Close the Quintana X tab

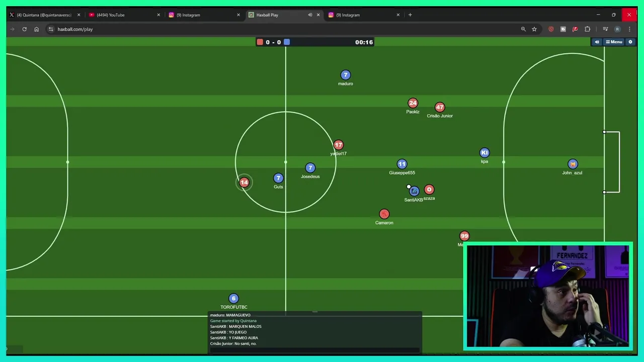pyautogui.click(x=78, y=15)
